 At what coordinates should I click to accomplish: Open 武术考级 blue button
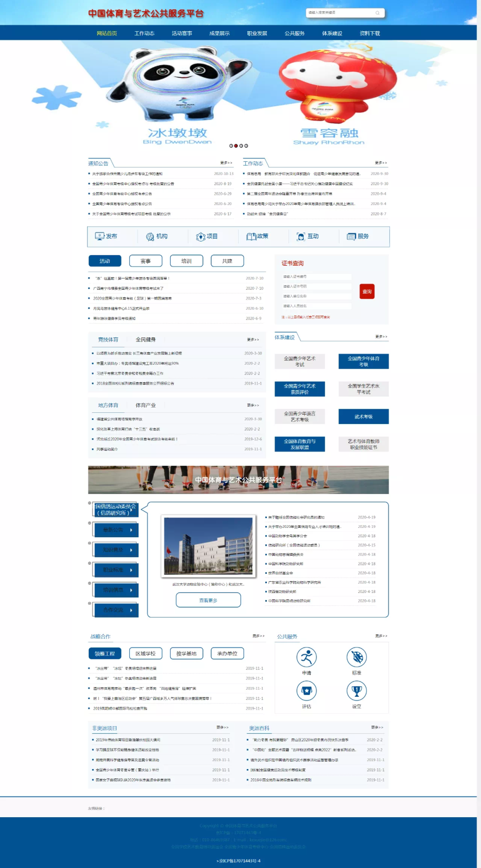click(x=363, y=416)
